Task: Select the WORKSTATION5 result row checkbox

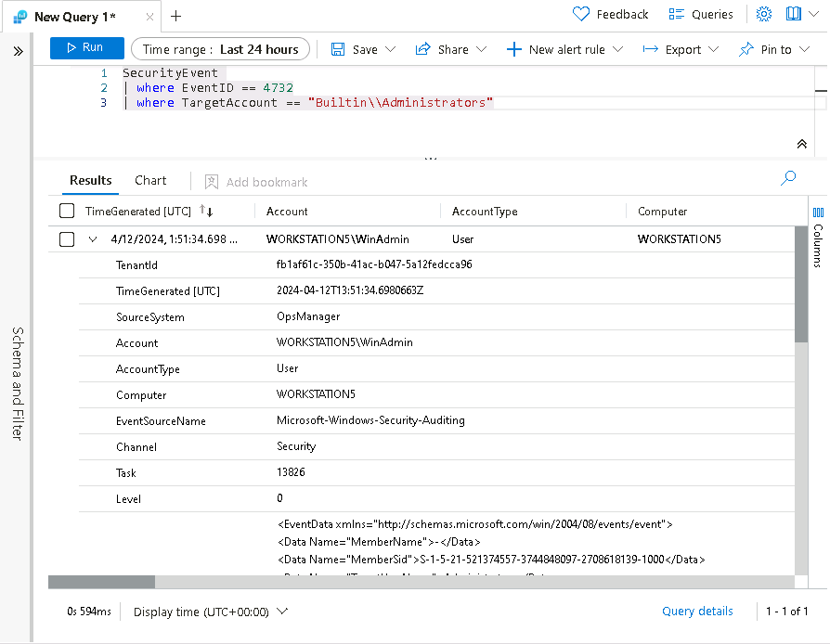Action: [67, 239]
